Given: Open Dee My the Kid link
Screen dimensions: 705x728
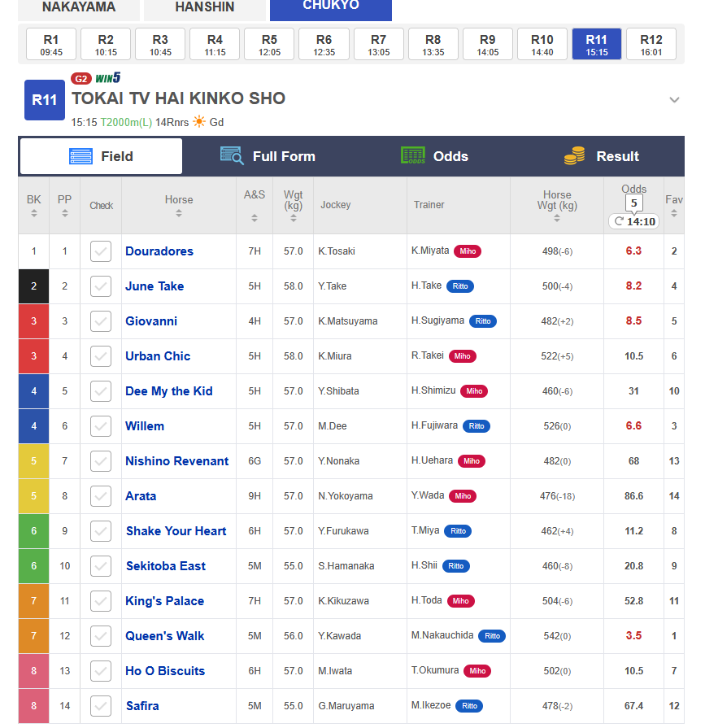Looking at the screenshot, I should coord(169,391).
